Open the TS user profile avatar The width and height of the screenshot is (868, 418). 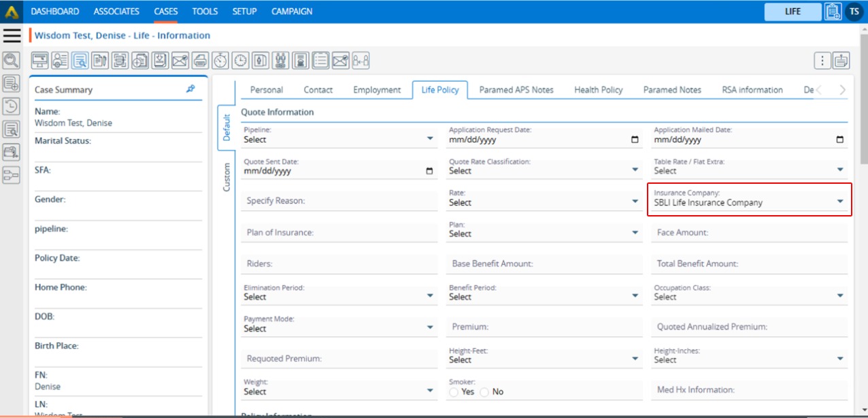pos(854,12)
